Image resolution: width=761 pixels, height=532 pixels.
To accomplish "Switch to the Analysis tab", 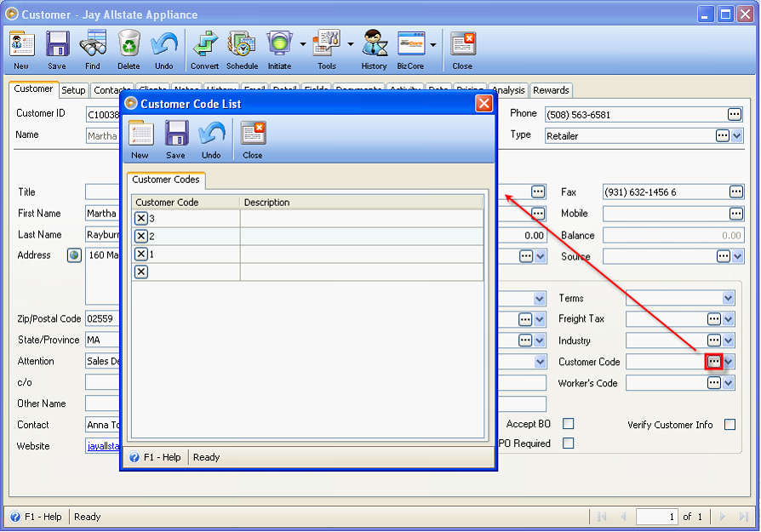I will coord(508,90).
